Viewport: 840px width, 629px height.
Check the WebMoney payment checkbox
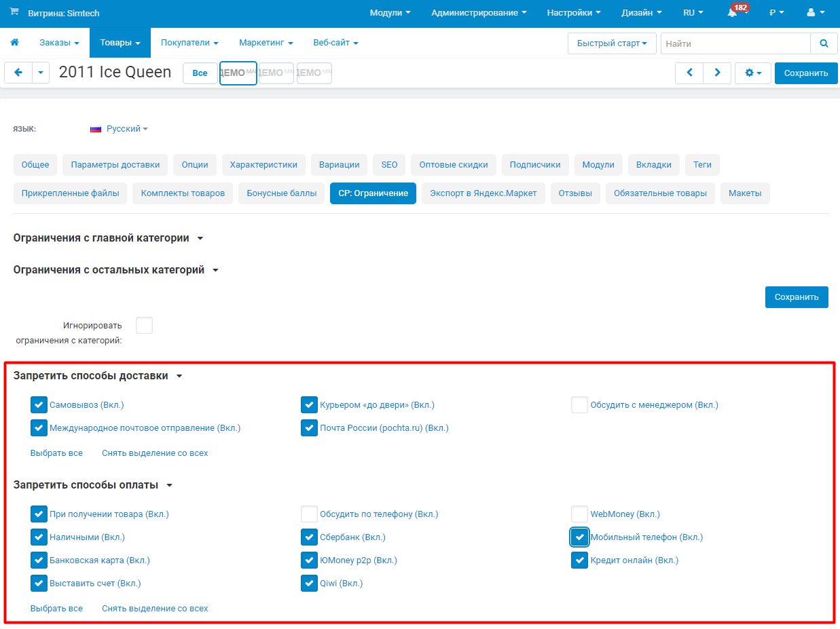pyautogui.click(x=579, y=514)
